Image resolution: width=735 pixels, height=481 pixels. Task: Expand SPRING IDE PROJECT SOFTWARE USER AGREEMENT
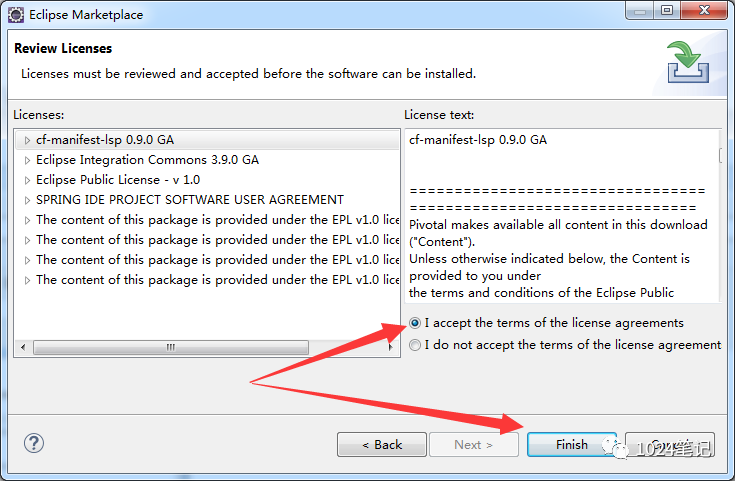click(27, 200)
